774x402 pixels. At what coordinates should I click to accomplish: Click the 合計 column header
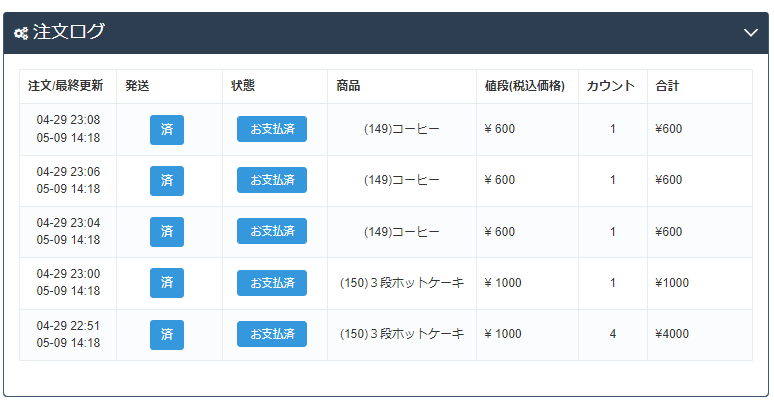point(667,87)
